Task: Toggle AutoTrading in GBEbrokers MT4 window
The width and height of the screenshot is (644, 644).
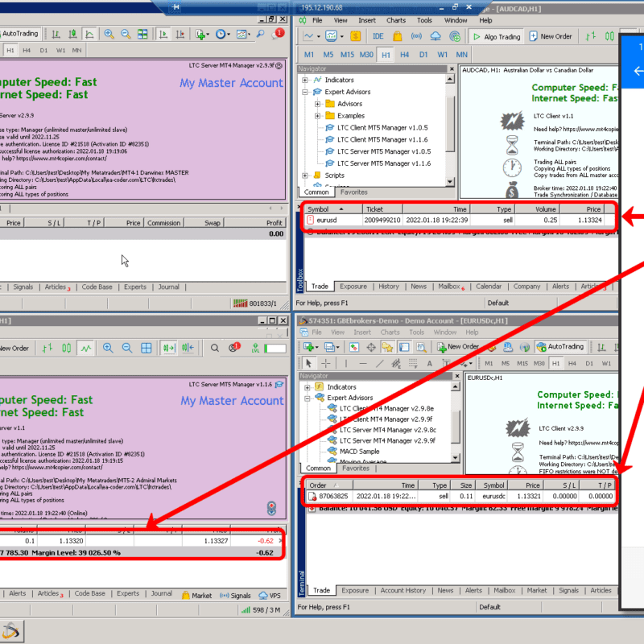Action: (x=560, y=347)
